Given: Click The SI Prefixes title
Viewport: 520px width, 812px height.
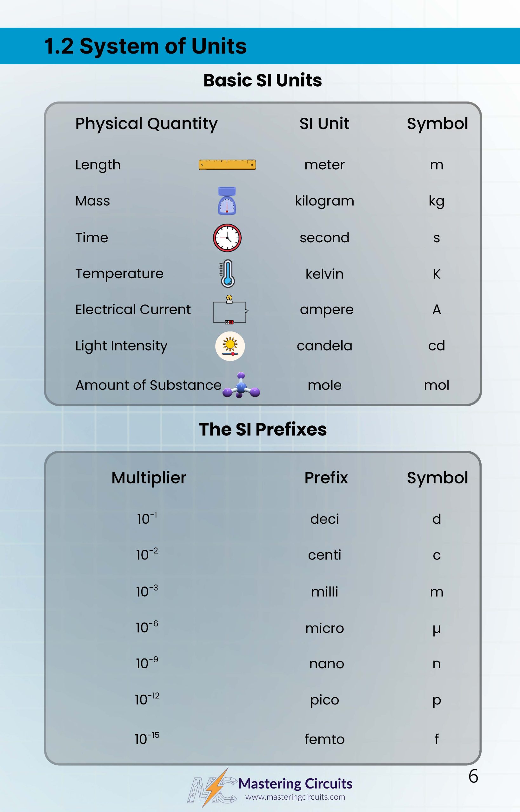Looking at the screenshot, I should pos(263,429).
